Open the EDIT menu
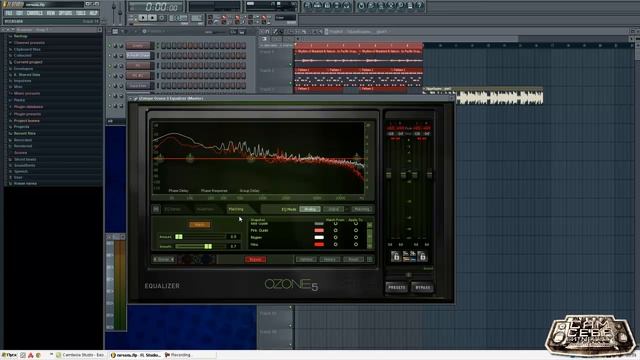 point(19,13)
